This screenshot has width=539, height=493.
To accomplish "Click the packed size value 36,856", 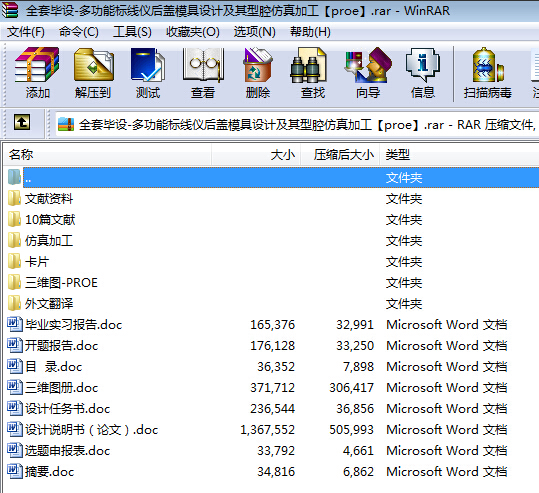I will pos(355,408).
